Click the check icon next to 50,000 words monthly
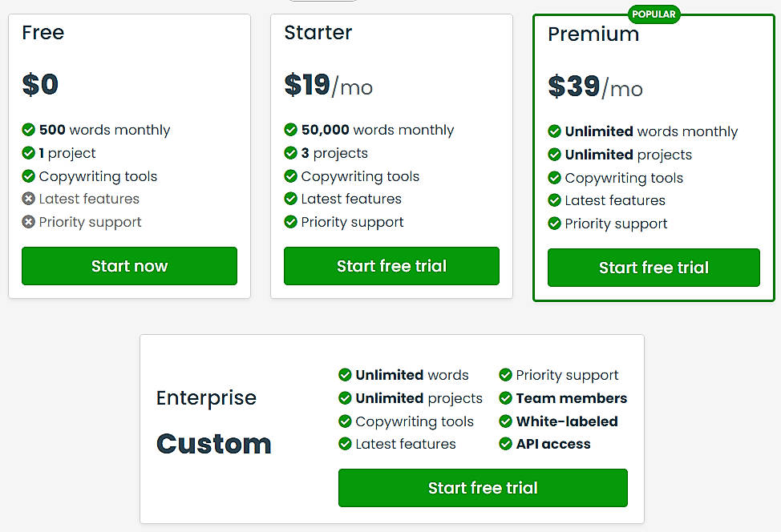 [291, 130]
